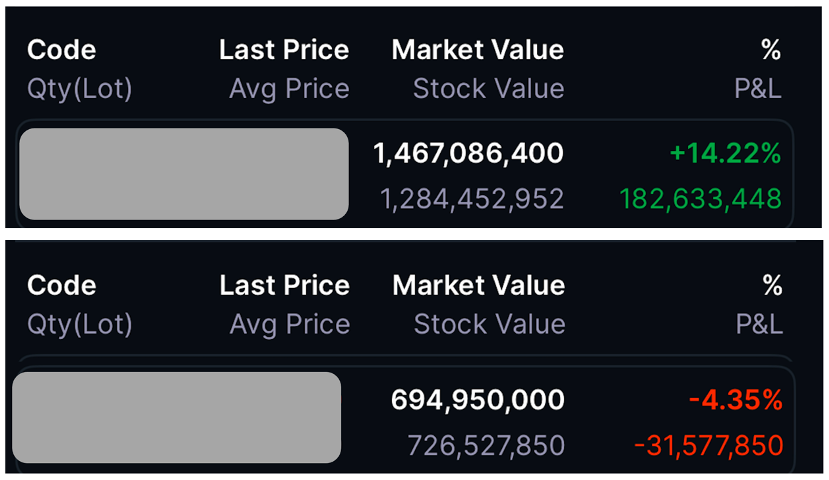Select the green profit amount 182,633,448

coord(700,198)
